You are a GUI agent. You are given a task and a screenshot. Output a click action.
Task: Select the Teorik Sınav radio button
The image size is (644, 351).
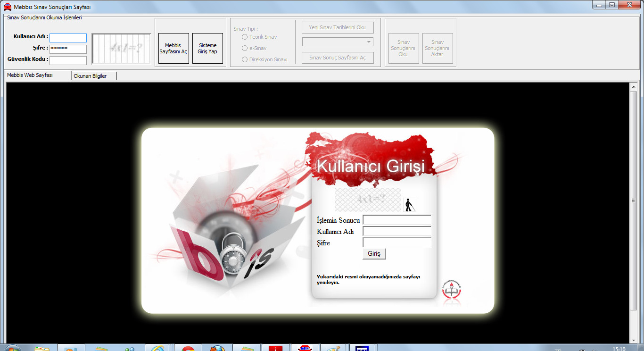coord(245,37)
